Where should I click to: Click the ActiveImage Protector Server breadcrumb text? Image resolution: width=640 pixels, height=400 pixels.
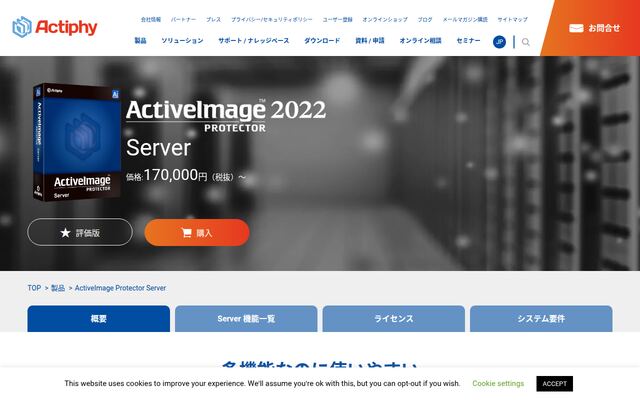[x=120, y=288]
